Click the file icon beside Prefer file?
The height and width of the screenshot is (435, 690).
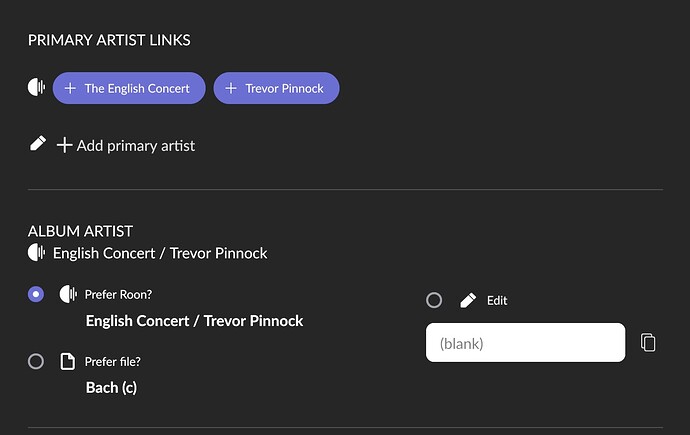[67, 362]
